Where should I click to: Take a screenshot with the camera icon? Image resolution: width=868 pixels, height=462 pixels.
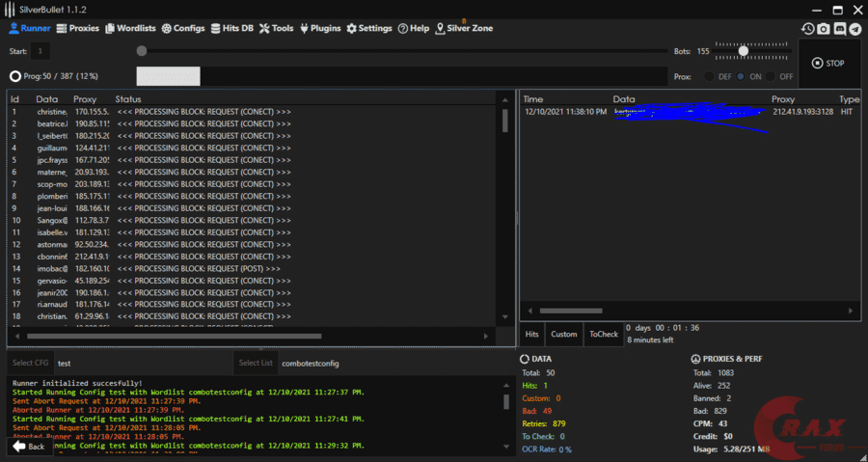pyautogui.click(x=824, y=29)
